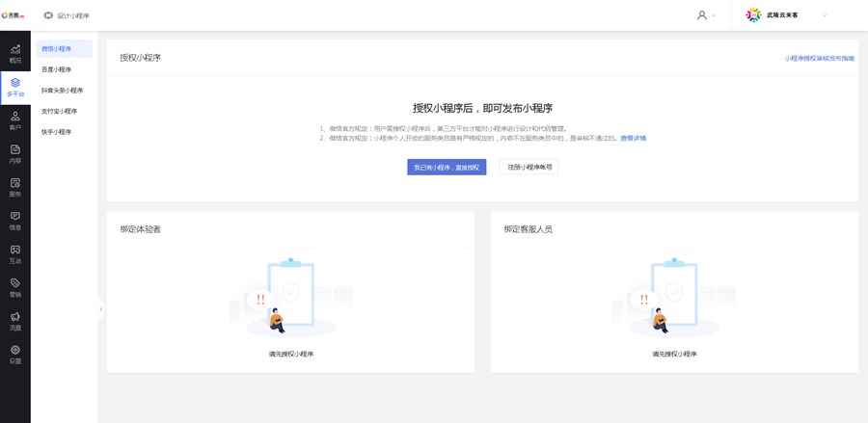Click the 注册小程序帐号 button
This screenshot has width=868, height=423.
click(529, 168)
